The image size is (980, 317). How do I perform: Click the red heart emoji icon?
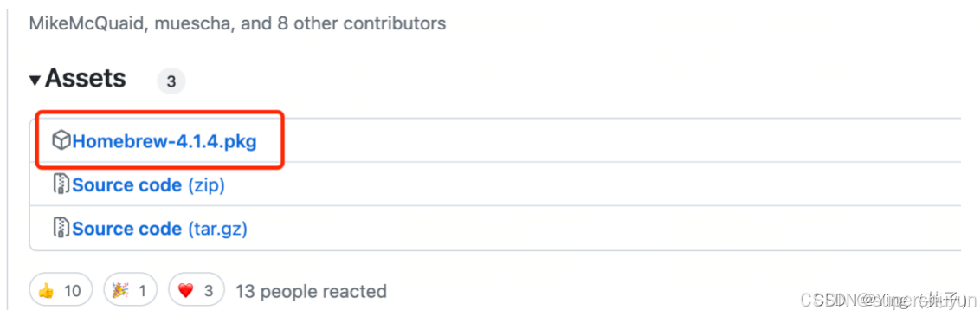[x=185, y=291]
